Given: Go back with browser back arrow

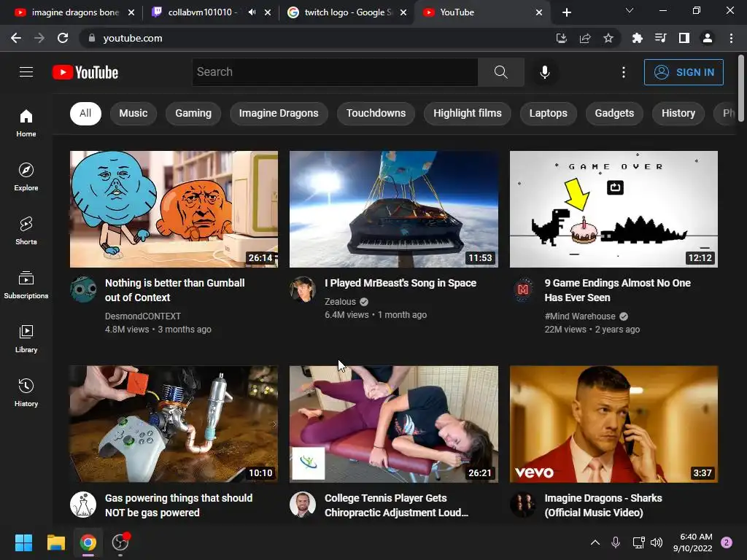Looking at the screenshot, I should coord(16,38).
